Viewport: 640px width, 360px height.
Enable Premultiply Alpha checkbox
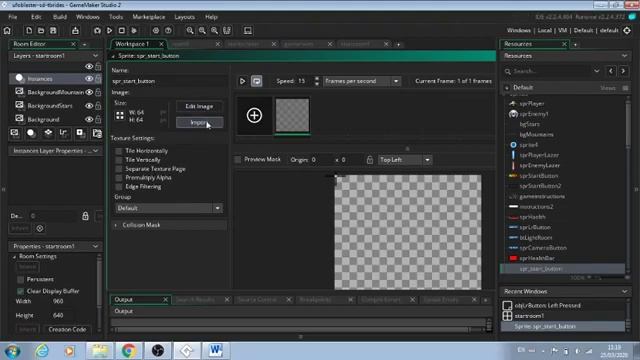click(119, 178)
